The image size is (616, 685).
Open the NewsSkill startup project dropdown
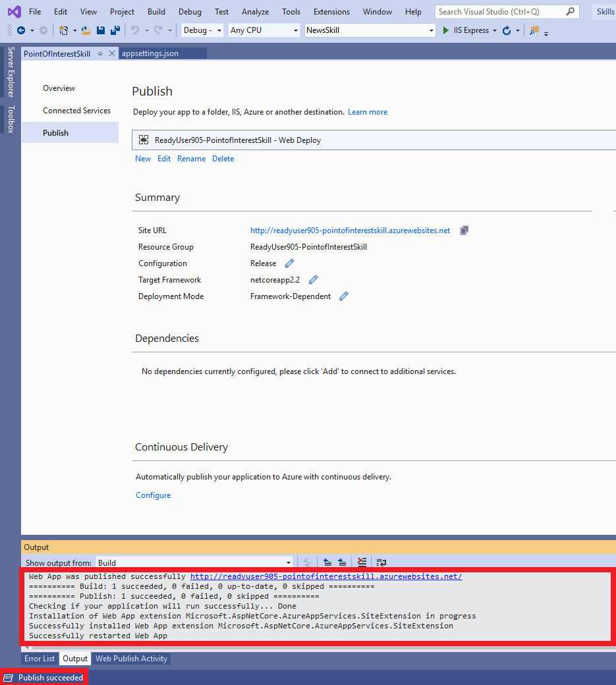(x=370, y=30)
